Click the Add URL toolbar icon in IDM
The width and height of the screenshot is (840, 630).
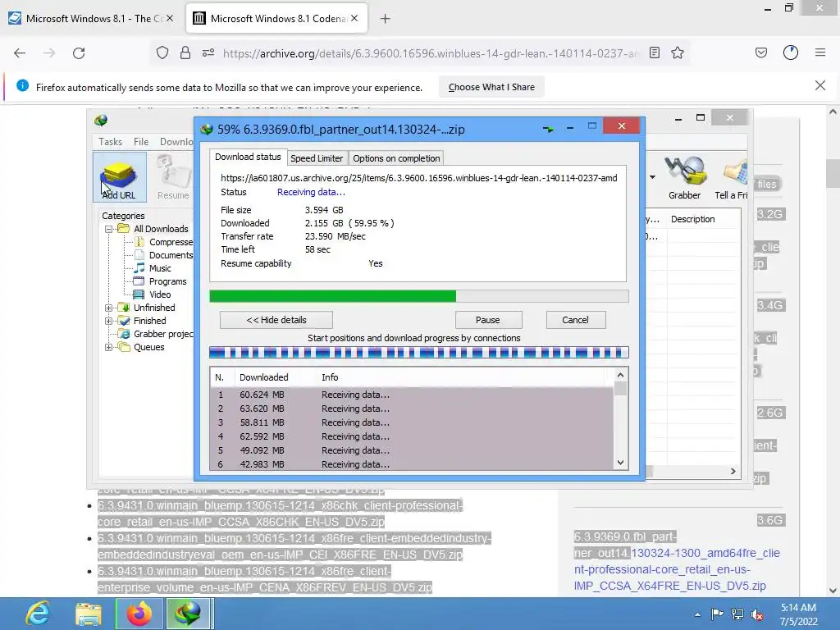(x=119, y=177)
